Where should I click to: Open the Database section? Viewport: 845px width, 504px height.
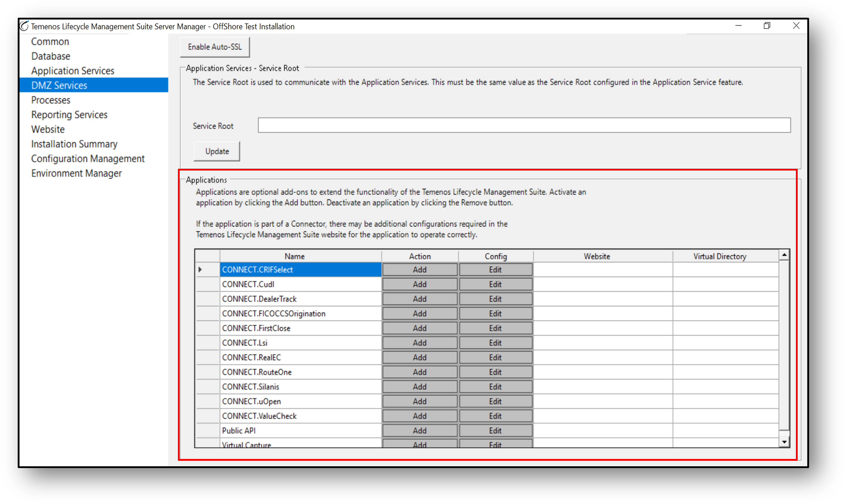[x=51, y=56]
